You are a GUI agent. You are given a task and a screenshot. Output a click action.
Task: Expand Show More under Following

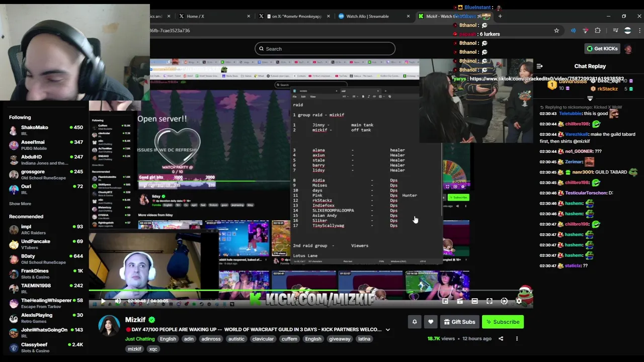[20, 204]
